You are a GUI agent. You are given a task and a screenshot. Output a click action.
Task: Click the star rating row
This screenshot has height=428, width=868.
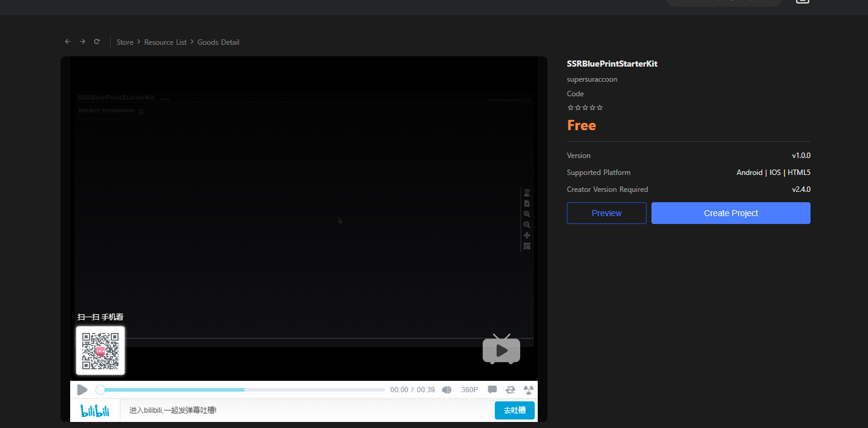click(x=585, y=108)
